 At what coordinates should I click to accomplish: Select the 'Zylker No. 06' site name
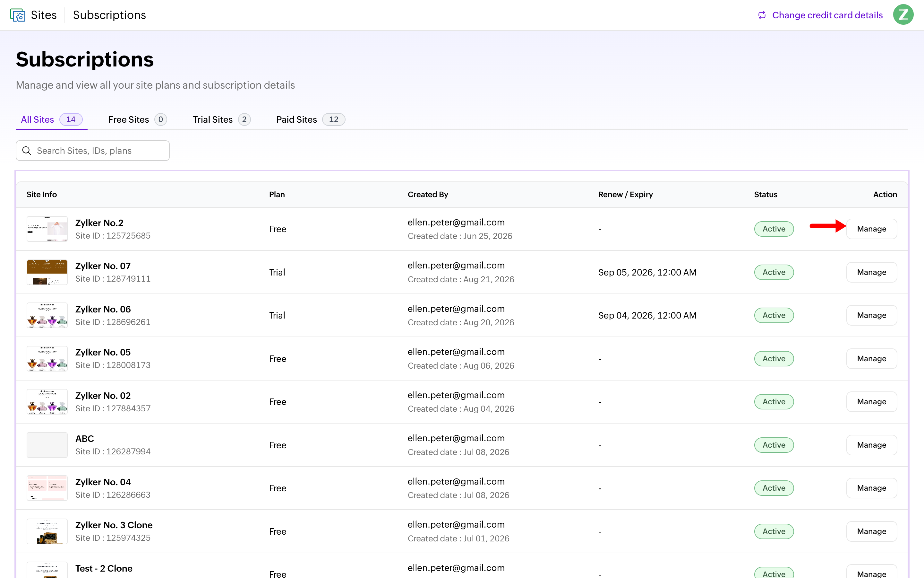tap(103, 309)
